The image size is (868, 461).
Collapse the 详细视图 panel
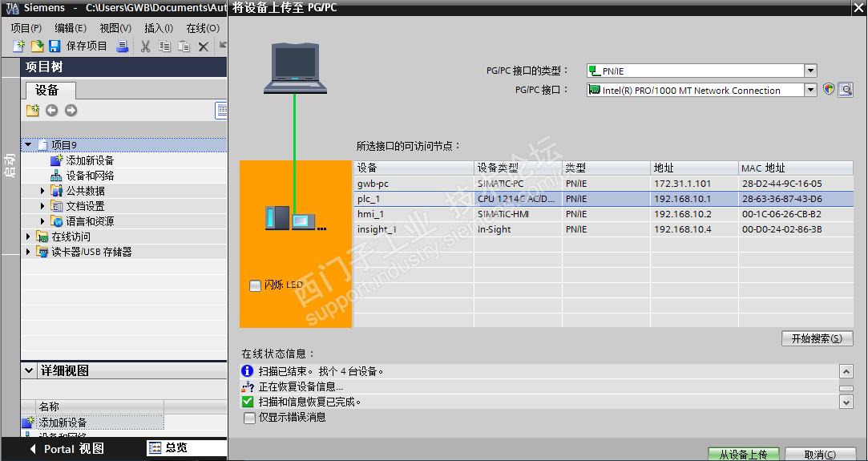(x=29, y=370)
